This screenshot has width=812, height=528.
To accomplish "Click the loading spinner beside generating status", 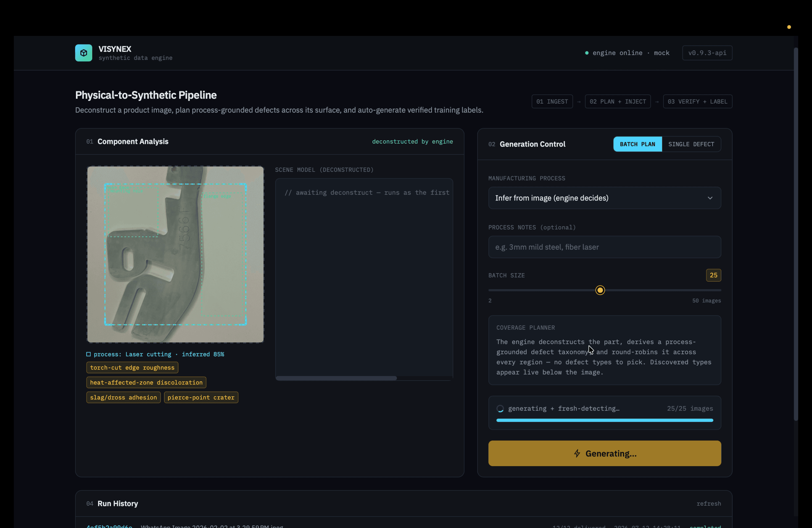I will [x=500, y=409].
